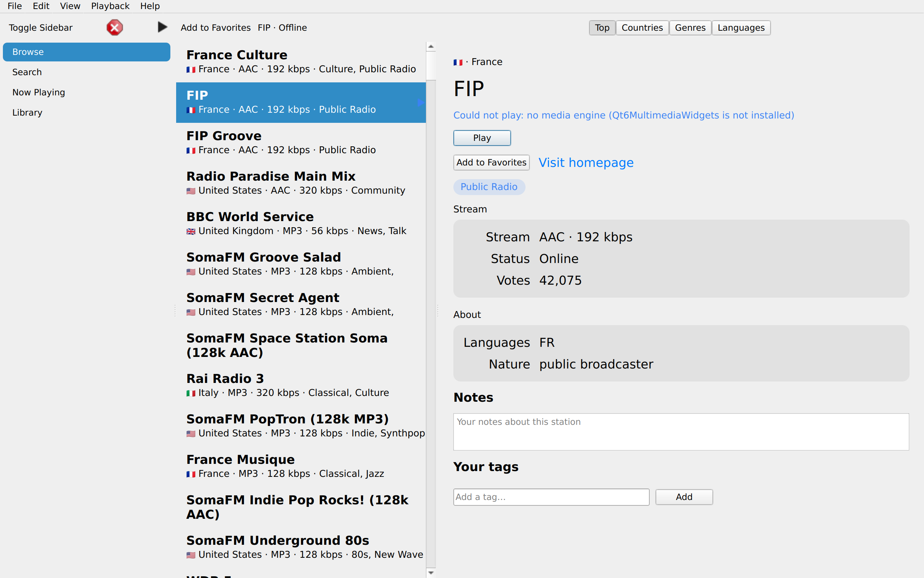
Task: Select Browse in the sidebar
Action: [87, 52]
